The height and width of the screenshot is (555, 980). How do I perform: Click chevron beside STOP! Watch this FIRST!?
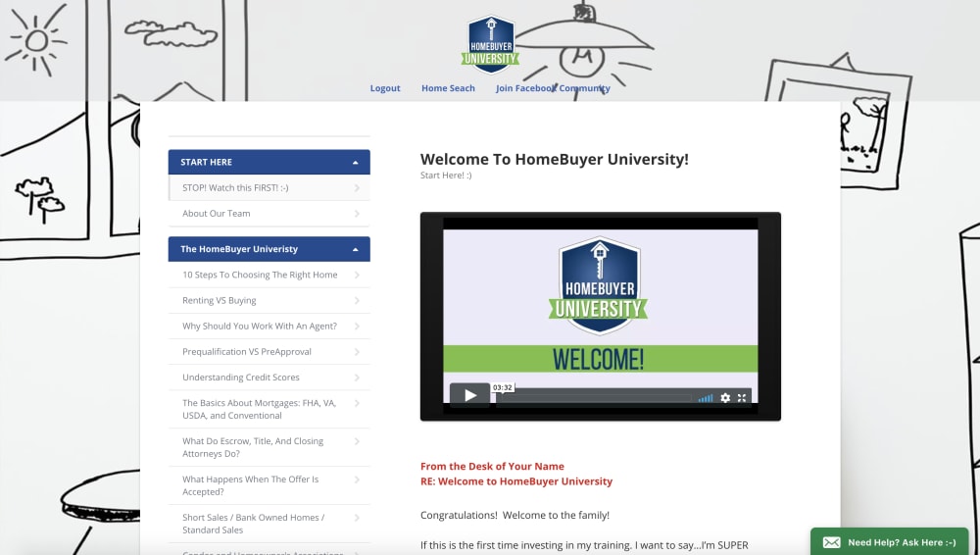pyautogui.click(x=357, y=187)
